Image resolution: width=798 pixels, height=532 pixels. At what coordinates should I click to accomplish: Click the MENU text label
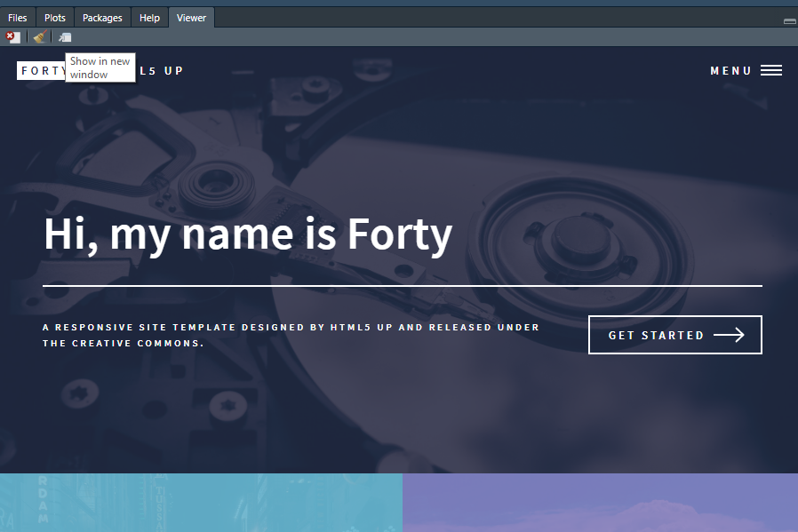730,71
